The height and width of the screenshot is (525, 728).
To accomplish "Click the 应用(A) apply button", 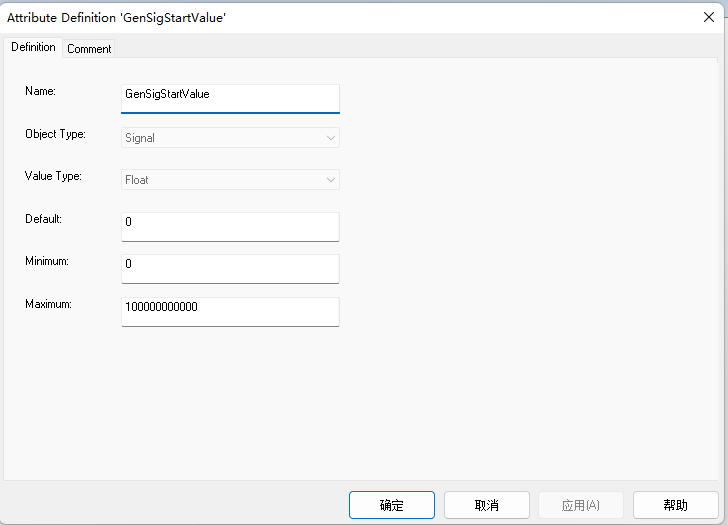I will tap(581, 505).
